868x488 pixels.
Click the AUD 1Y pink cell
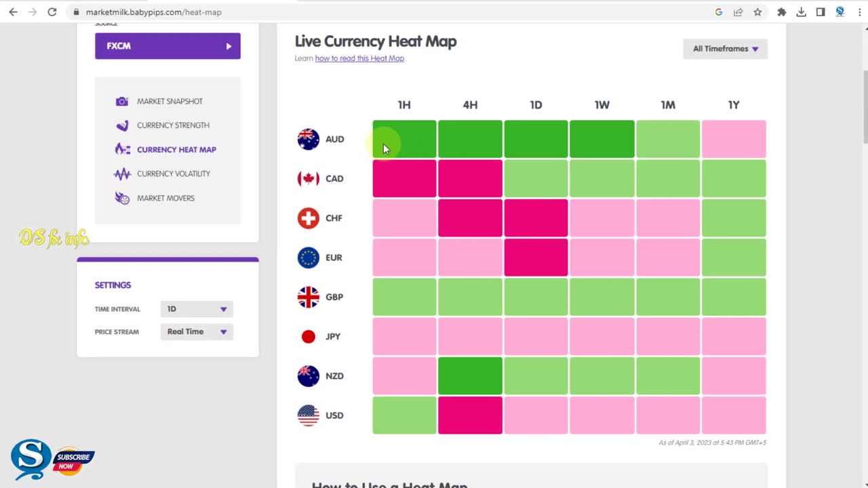coord(734,139)
